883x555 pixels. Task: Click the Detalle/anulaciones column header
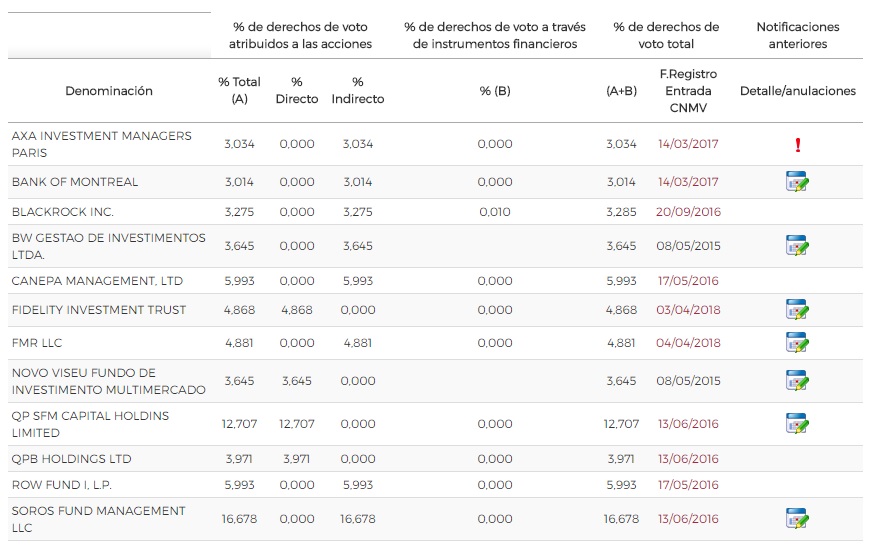pos(797,91)
